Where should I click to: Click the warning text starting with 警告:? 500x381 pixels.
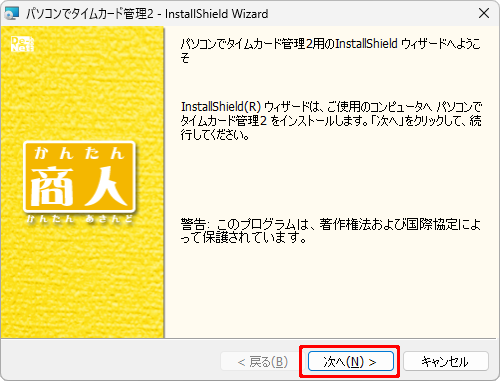(x=330, y=231)
